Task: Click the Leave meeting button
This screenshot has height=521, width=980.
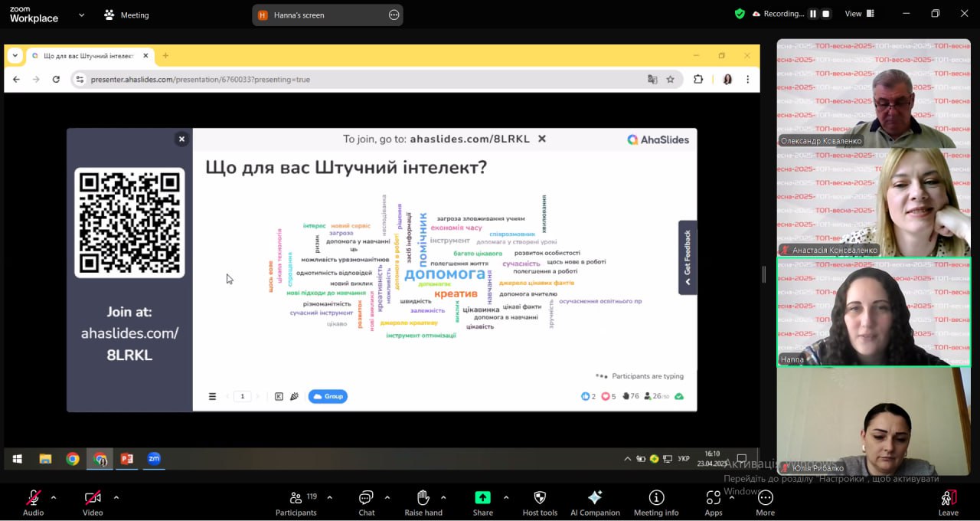Action: click(x=948, y=503)
